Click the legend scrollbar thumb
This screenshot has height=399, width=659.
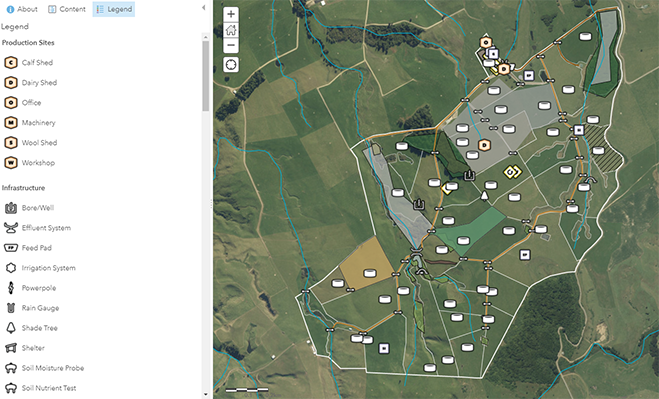206,76
